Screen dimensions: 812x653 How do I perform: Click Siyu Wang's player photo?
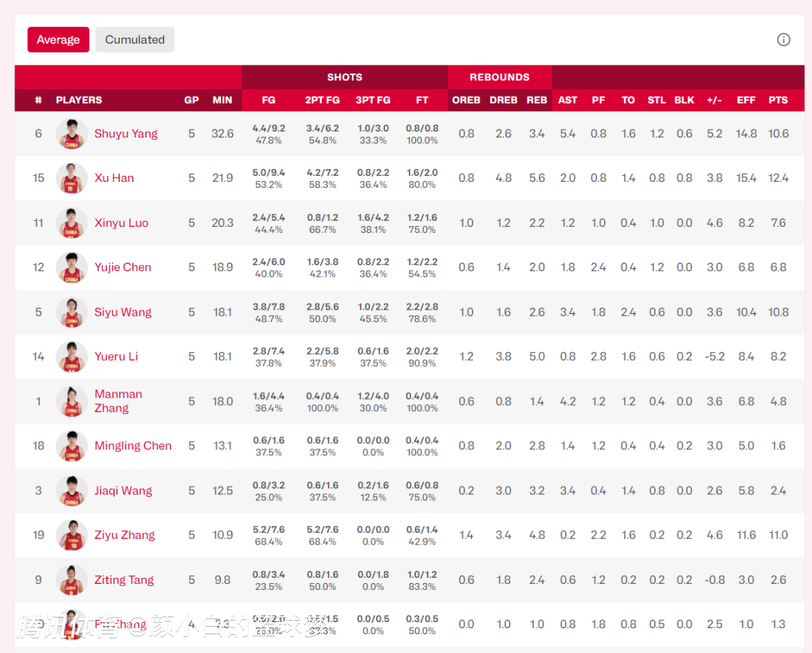pos(71,312)
